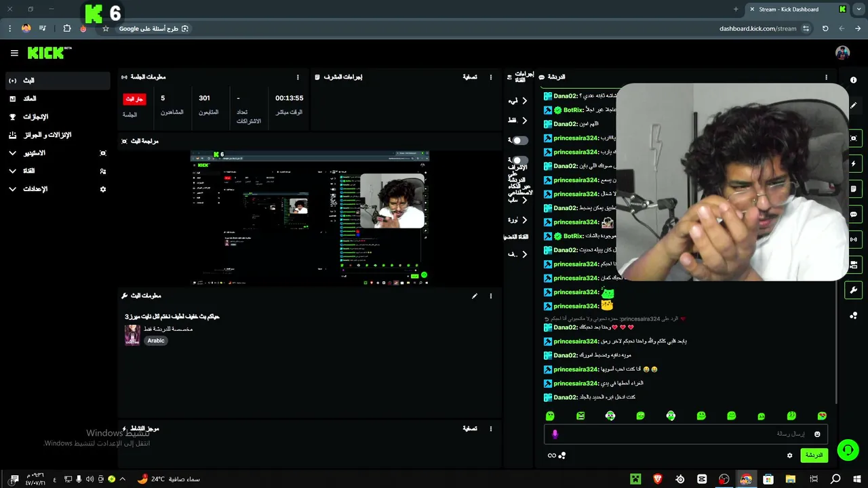Open the الإنجازات achievements sidebar item
868x488 pixels.
[x=58, y=117]
